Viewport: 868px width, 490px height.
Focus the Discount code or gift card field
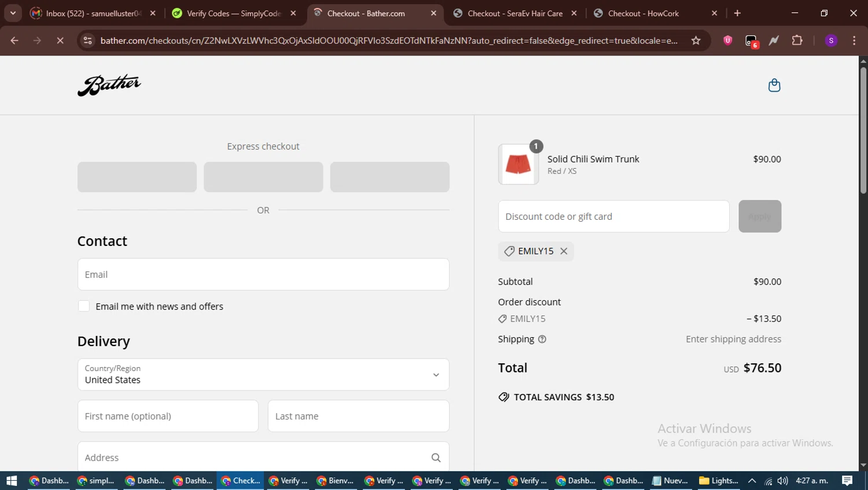tap(613, 216)
